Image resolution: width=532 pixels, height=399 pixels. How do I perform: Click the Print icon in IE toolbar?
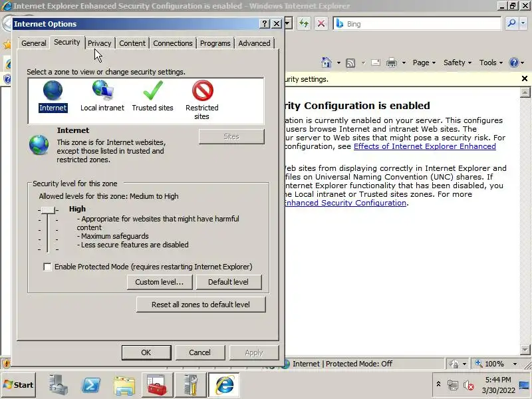click(x=392, y=63)
